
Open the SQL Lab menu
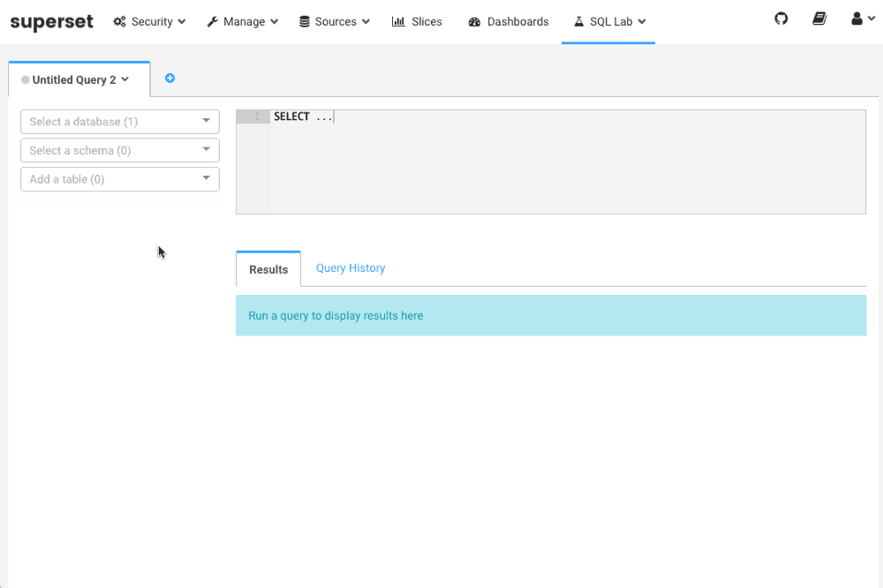click(609, 21)
